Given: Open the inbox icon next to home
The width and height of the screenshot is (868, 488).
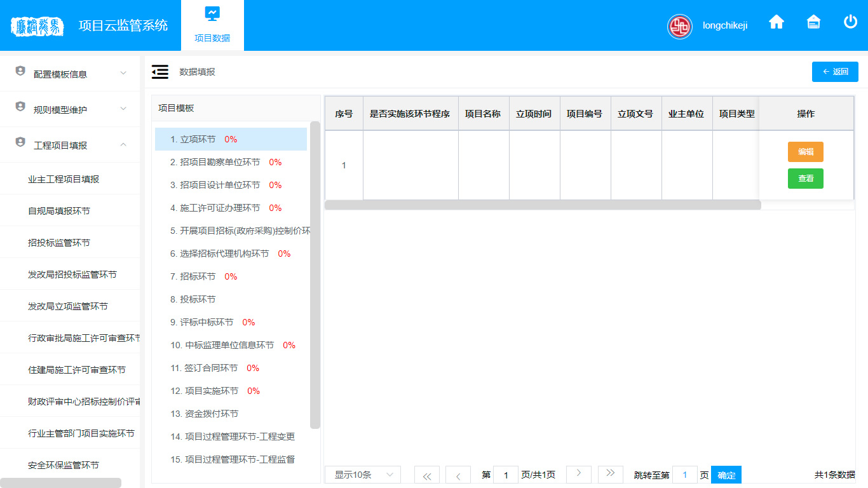Looking at the screenshot, I should (813, 22).
